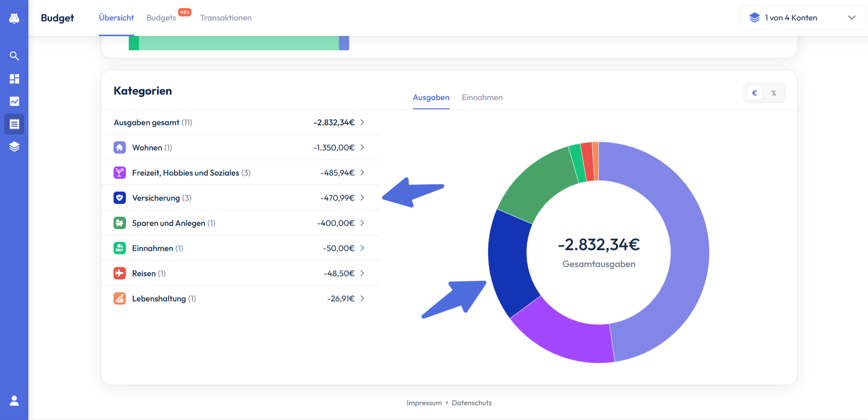Expand the Ausgaben gesamt row chevron

[362, 122]
